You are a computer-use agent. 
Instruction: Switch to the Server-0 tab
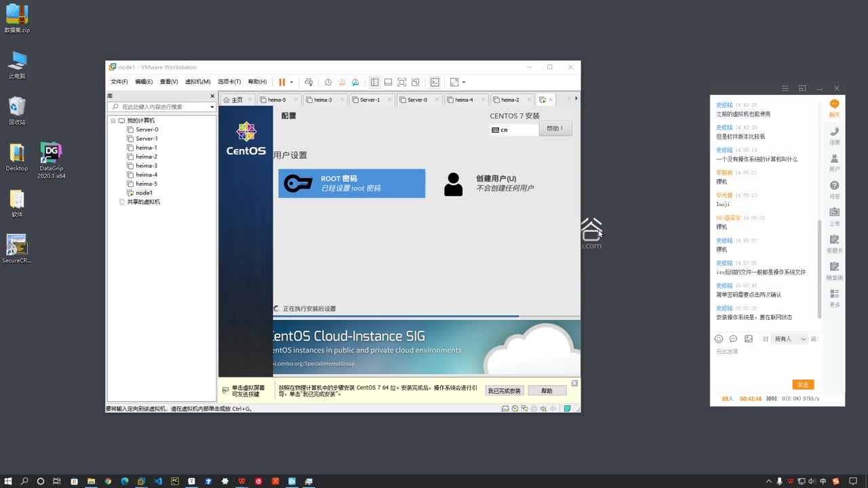(x=417, y=100)
